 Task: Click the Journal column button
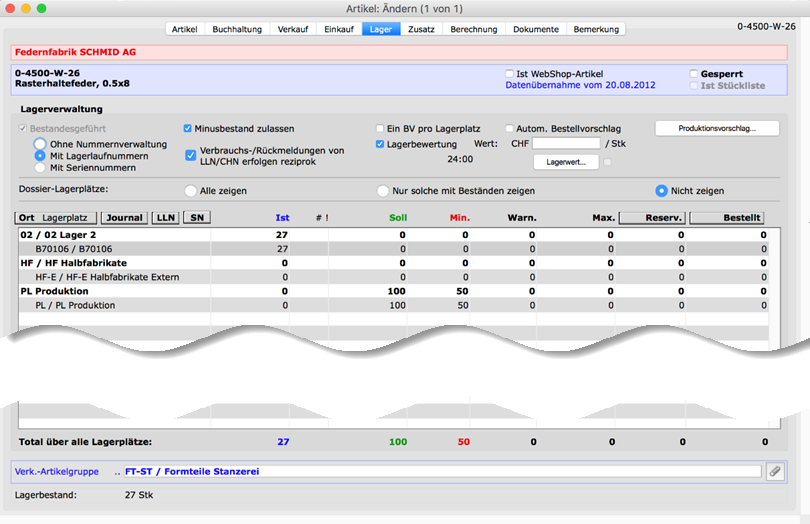[x=125, y=217]
